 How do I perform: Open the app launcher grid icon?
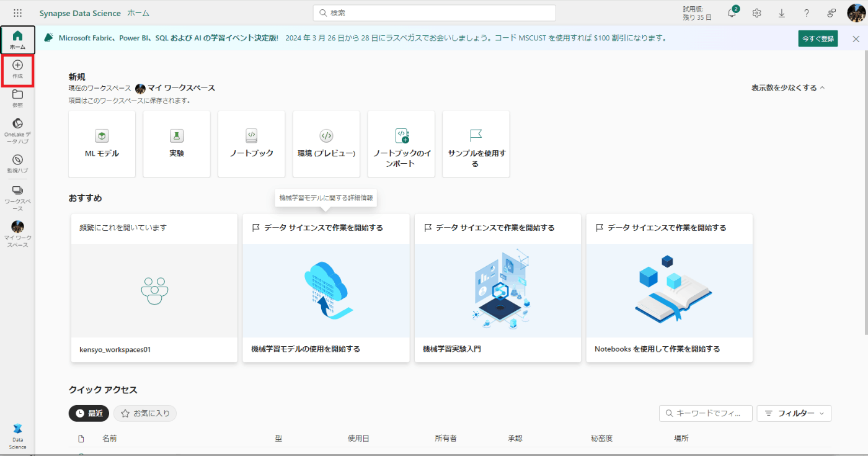pyautogui.click(x=17, y=13)
